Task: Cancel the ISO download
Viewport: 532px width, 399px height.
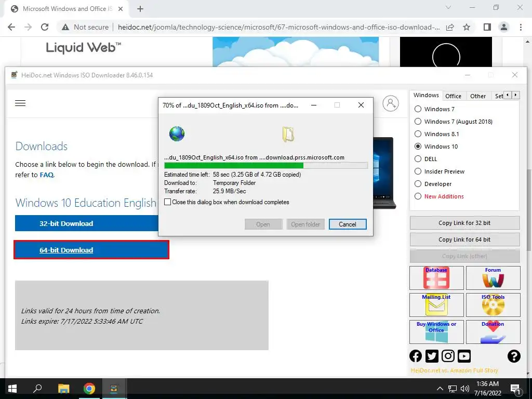Action: (348, 224)
